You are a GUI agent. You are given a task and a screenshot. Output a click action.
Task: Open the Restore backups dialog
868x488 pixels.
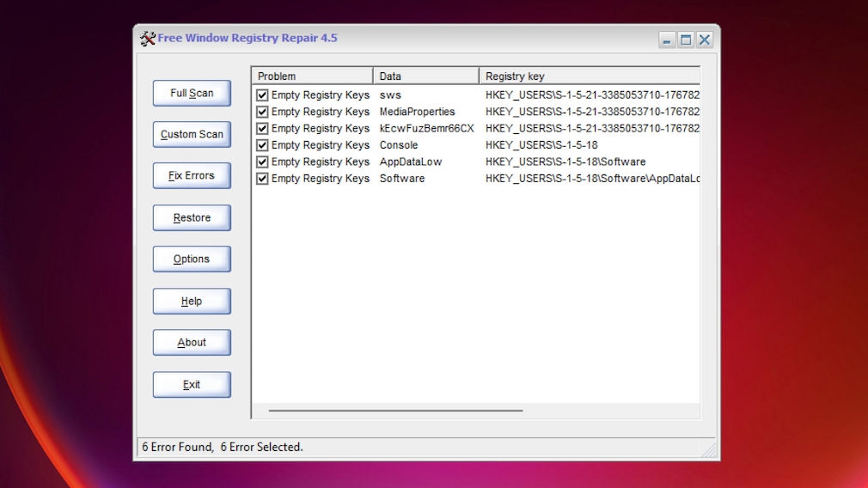192,218
